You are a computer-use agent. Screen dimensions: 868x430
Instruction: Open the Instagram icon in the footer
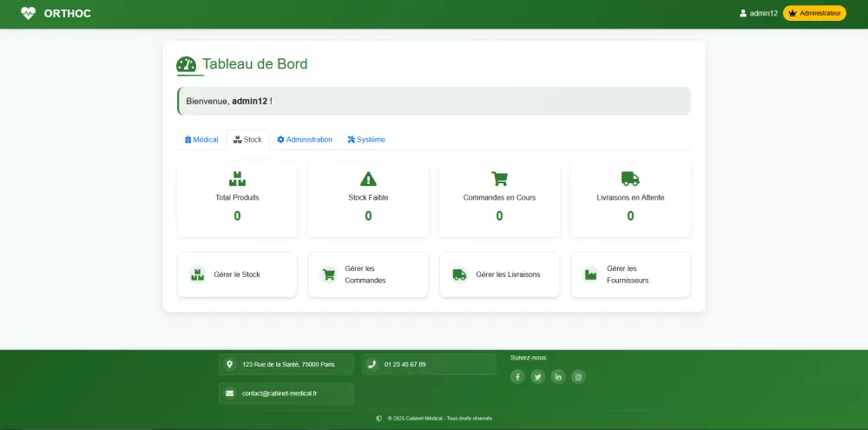pos(578,376)
